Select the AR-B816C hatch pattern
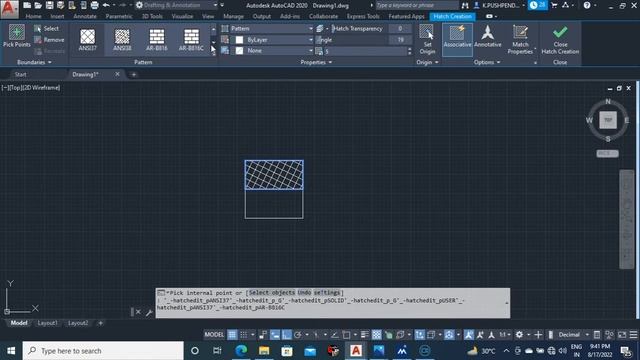640x360 pixels. tap(191, 40)
